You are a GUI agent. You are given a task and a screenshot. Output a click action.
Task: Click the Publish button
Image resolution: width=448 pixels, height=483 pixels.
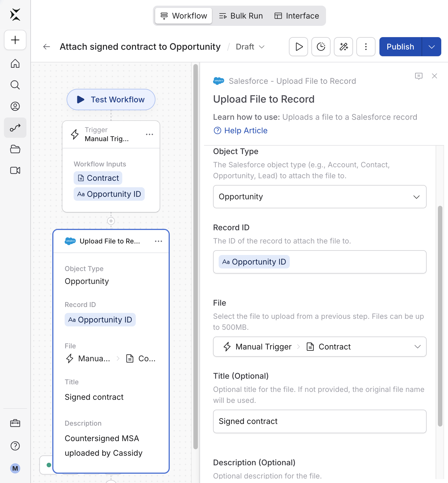[x=401, y=47]
